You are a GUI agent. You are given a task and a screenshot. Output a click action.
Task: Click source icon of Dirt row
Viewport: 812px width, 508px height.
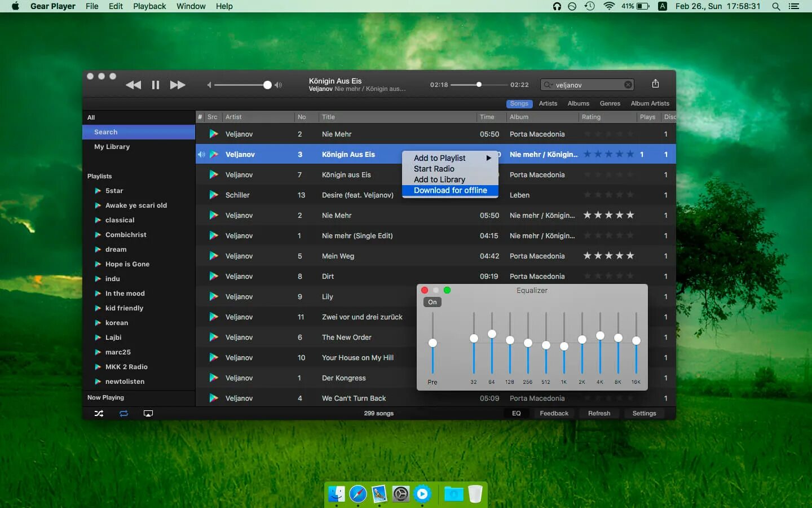tap(214, 276)
